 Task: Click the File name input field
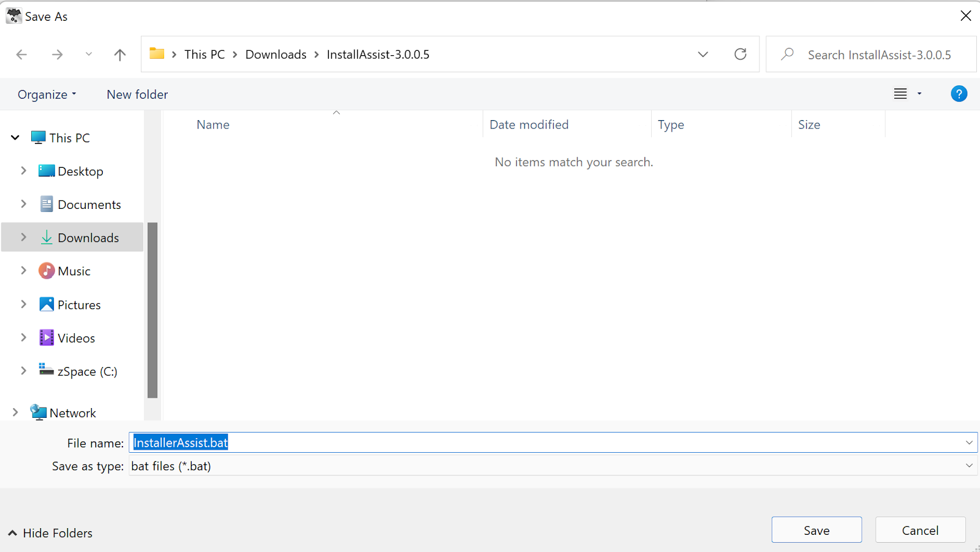(429, 442)
